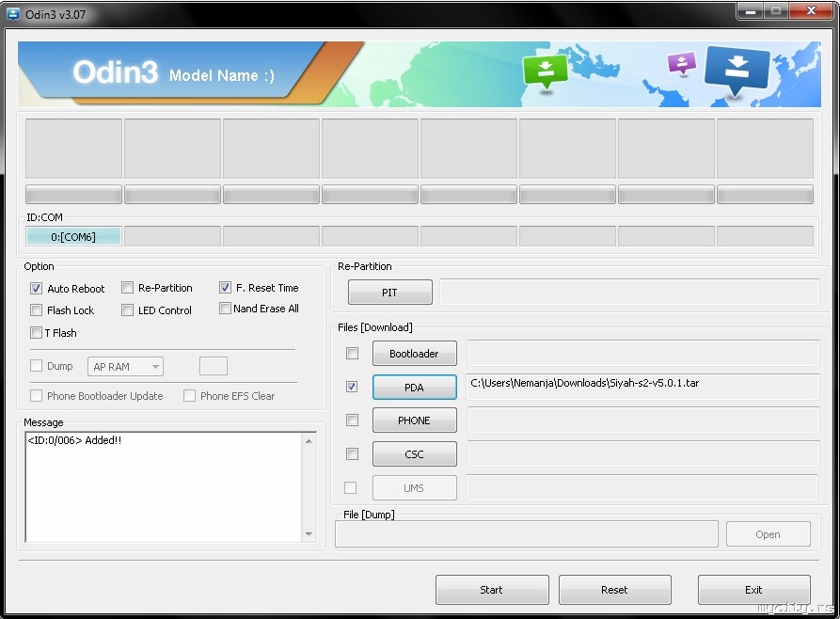Click the Odin3 title bar app icon
The height and width of the screenshot is (619, 840).
coord(13,14)
